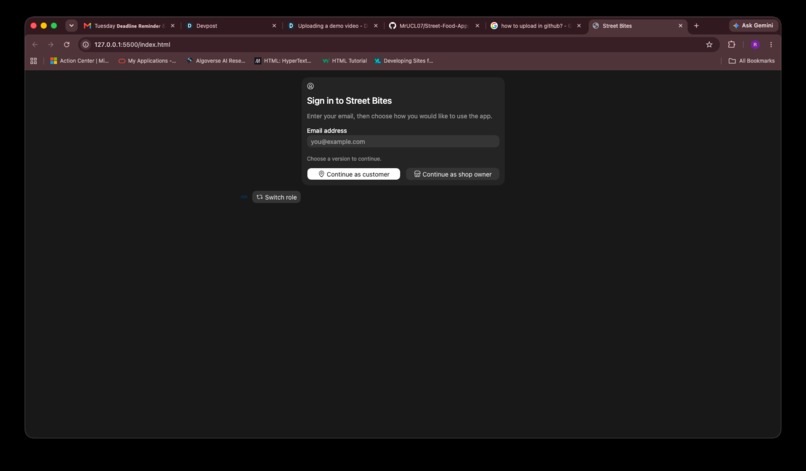The height and width of the screenshot is (471, 806).
Task: Open the Chrome profile avatar
Action: pyautogui.click(x=755, y=45)
